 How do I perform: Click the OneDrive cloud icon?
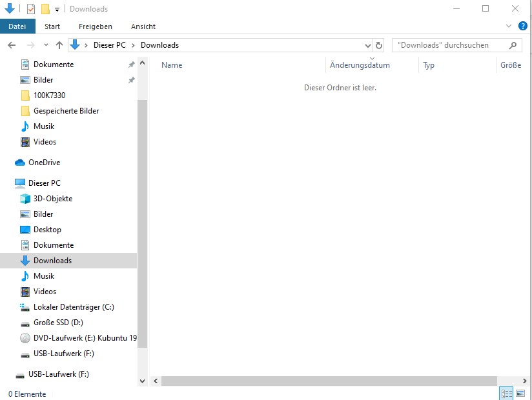(x=20, y=163)
